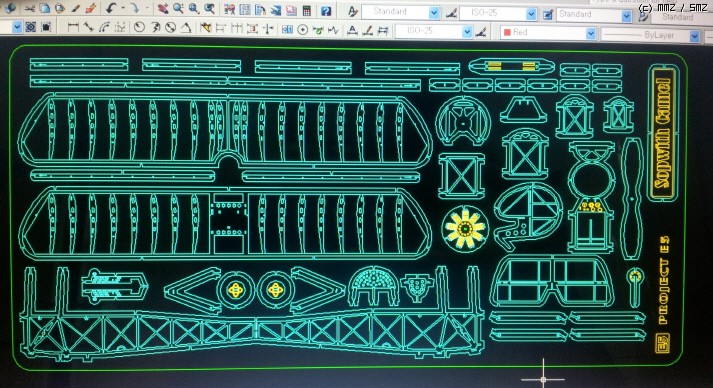Expand the Red color control dropdown
Image resolution: width=713 pixels, height=388 pixels.
click(x=590, y=33)
